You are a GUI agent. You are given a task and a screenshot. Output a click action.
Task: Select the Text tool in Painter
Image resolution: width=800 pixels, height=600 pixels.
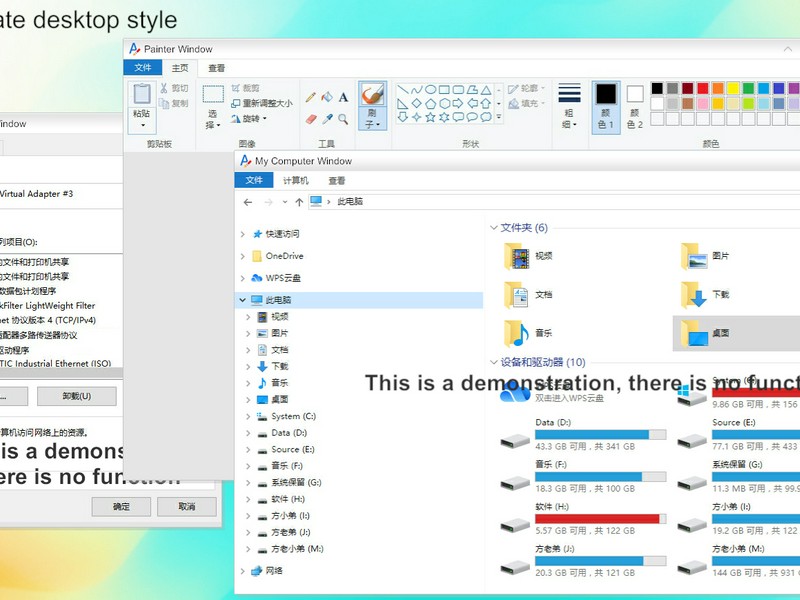click(343, 97)
